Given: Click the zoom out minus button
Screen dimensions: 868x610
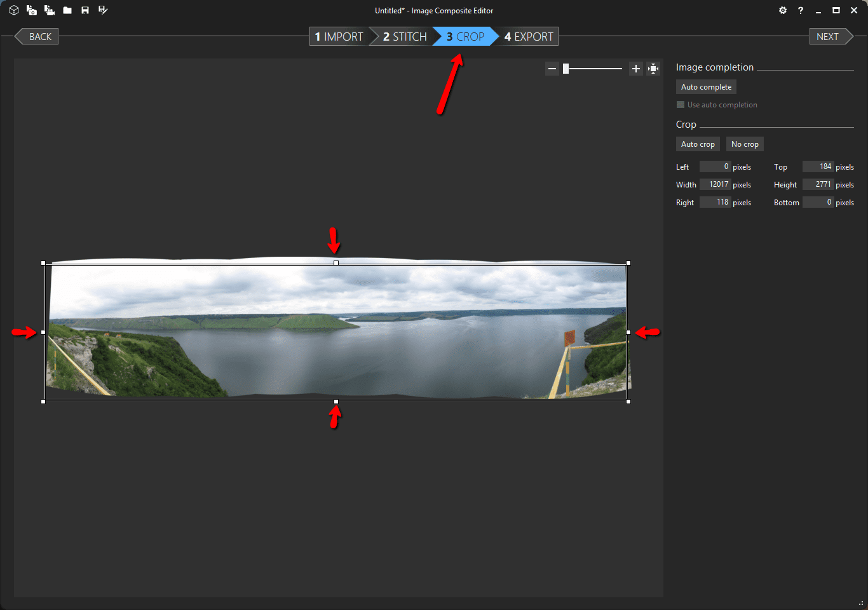Looking at the screenshot, I should pos(552,69).
